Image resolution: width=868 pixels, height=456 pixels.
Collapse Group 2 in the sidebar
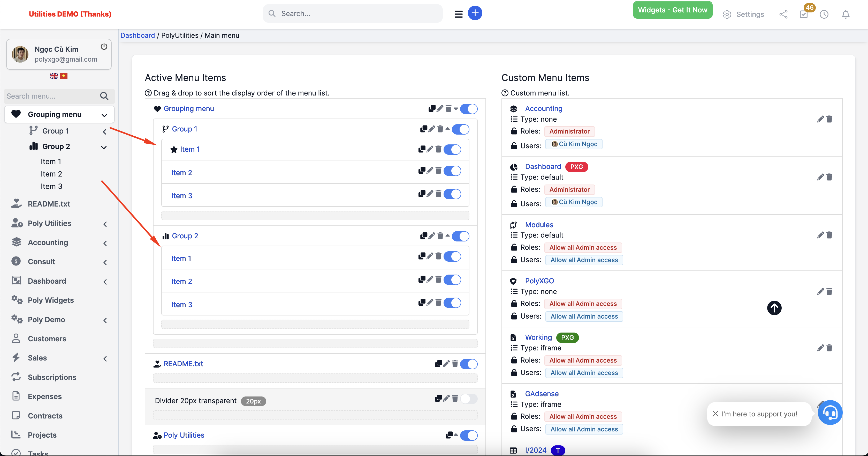104,147
